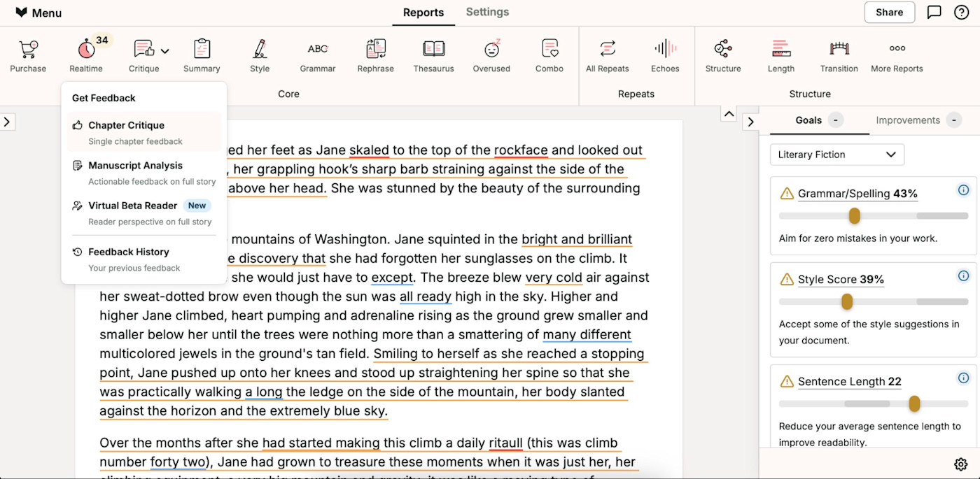The image size is (980, 479).
Task: Select Chapter Critique option
Action: [144, 132]
